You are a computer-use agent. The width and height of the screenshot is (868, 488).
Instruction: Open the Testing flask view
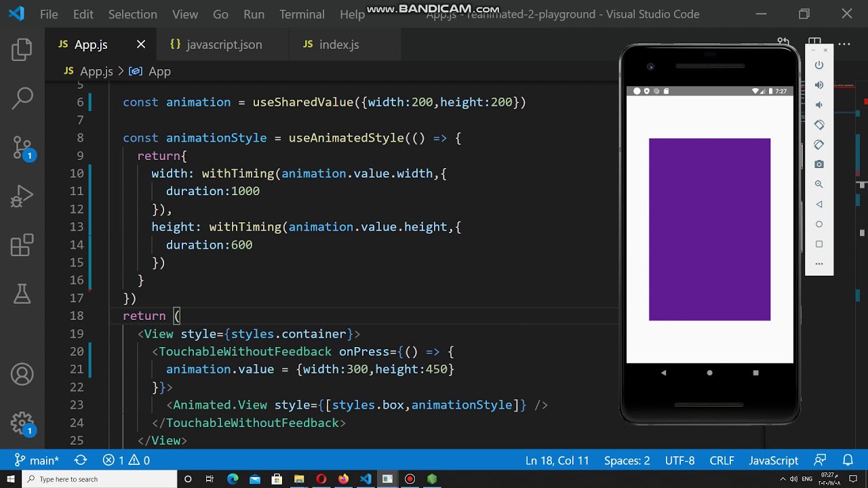point(22,293)
